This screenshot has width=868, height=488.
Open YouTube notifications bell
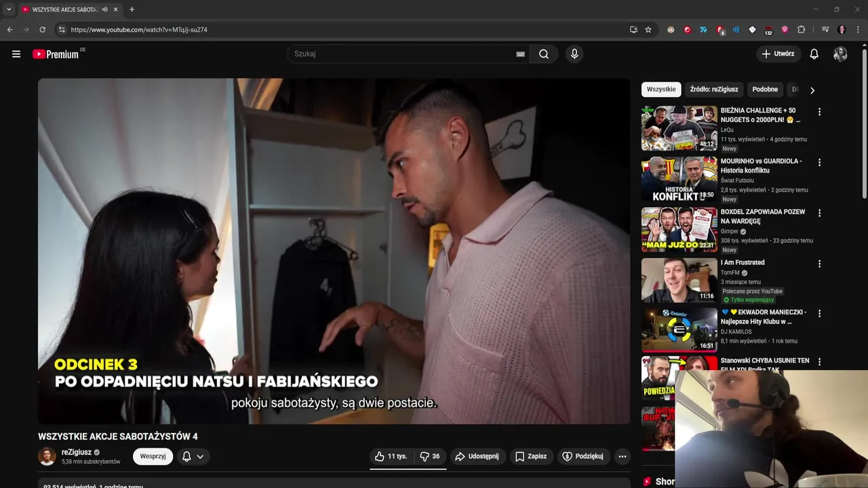click(814, 54)
